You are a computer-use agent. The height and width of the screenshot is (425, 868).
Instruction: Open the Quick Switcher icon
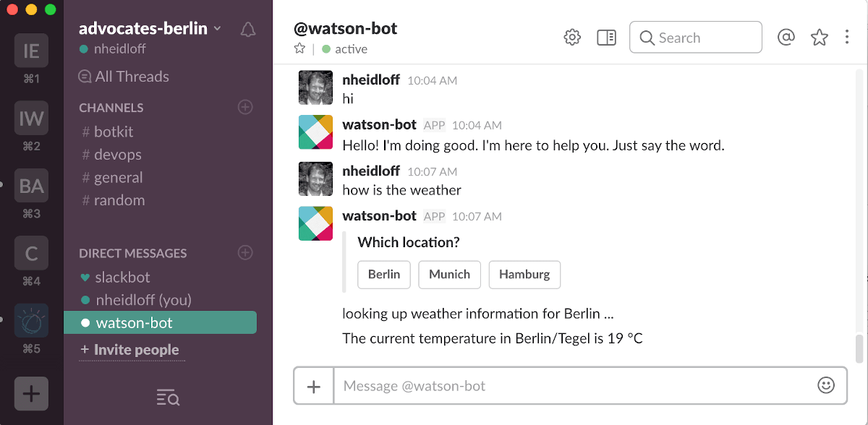[168, 397]
